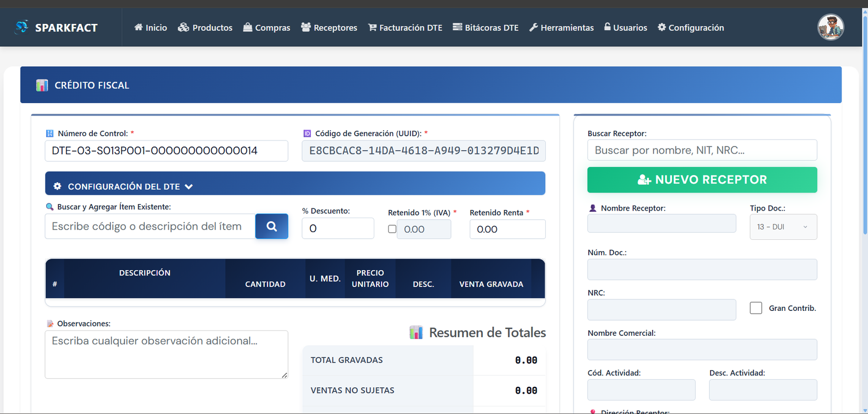Click the magnifier search item button
This screenshot has height=414, width=868.
tap(271, 226)
